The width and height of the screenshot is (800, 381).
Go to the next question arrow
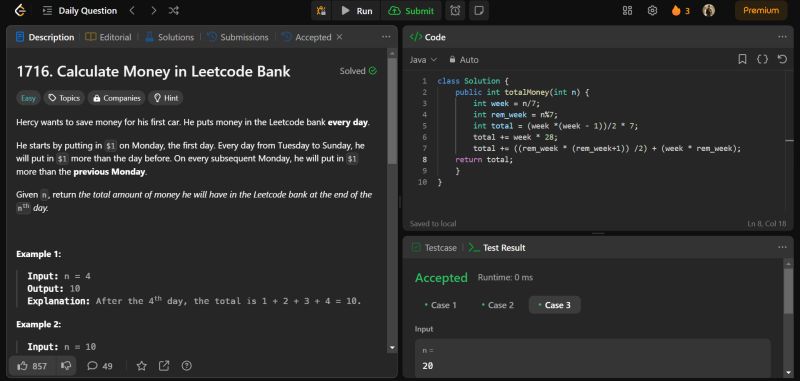(153, 11)
